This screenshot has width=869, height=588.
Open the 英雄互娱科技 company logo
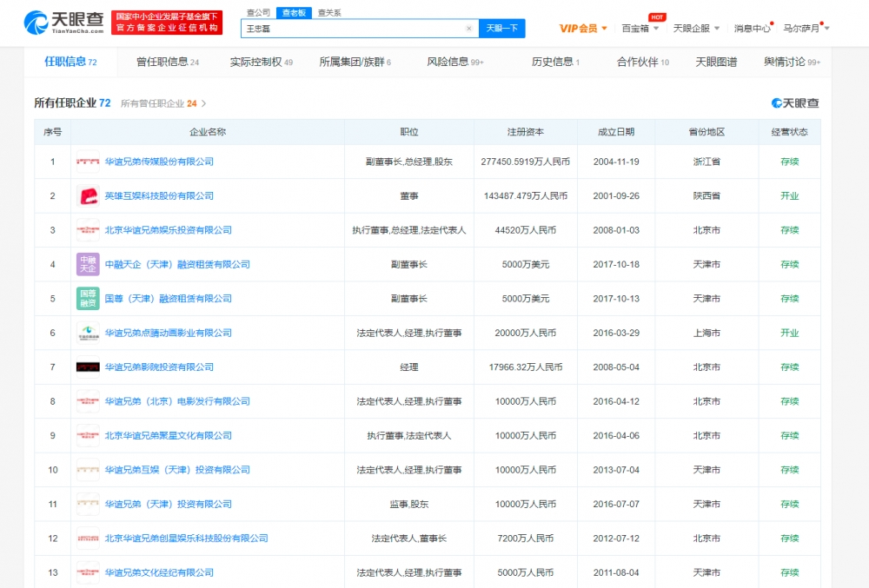pos(88,196)
